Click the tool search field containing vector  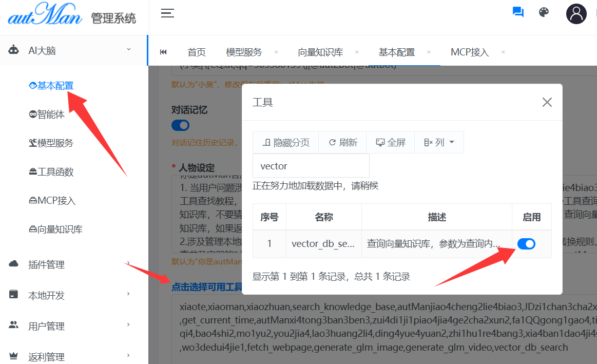311,166
